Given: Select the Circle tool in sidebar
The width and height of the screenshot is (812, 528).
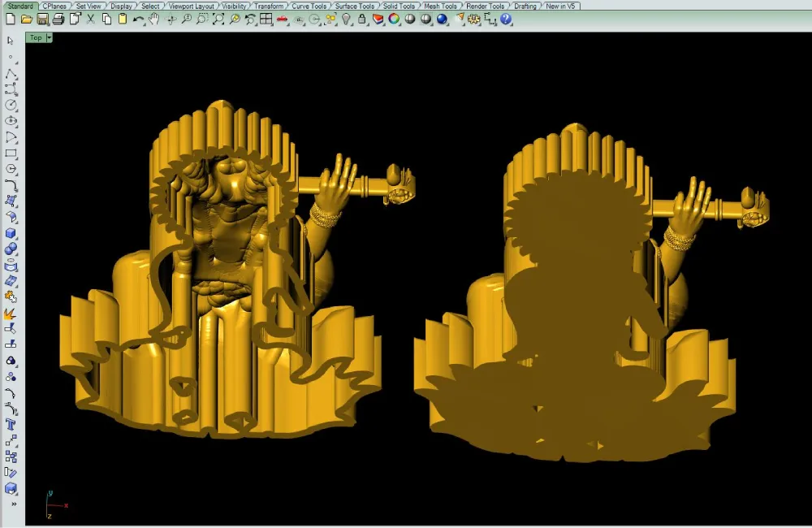Looking at the screenshot, I should (x=11, y=105).
